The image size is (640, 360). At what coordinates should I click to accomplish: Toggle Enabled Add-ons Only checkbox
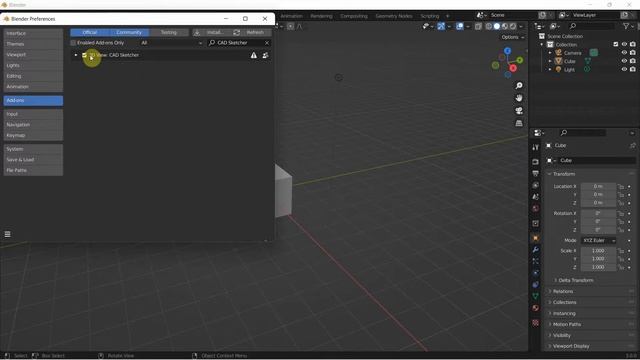pos(73,43)
